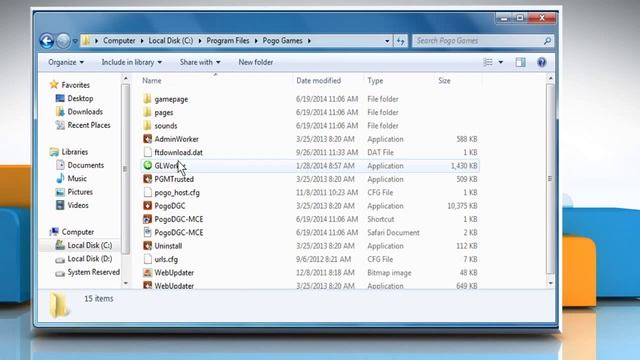Open the Include in library menu
Screen dimensions: 640x360
[x=131, y=62]
